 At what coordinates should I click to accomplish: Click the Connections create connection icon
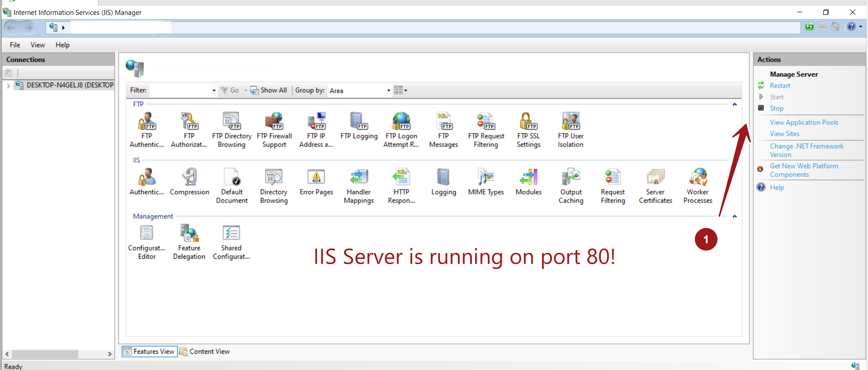tap(8, 72)
